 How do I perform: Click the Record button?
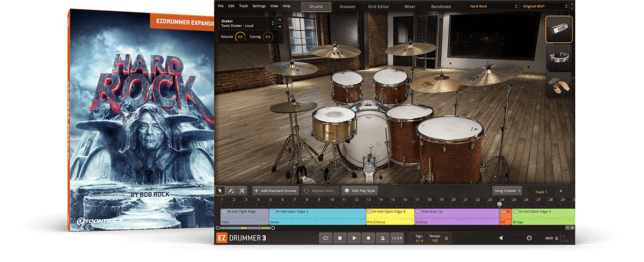click(x=368, y=238)
